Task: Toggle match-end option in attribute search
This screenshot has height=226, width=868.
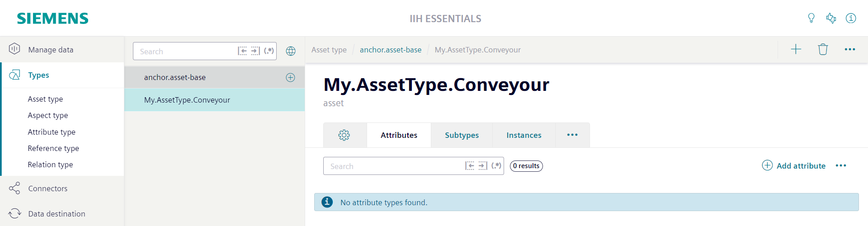Action: [483, 165]
